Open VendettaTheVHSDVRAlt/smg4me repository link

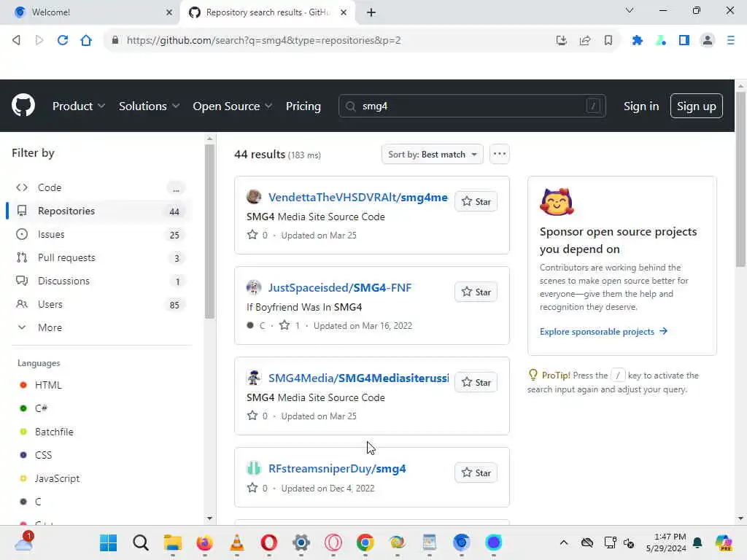tap(357, 197)
